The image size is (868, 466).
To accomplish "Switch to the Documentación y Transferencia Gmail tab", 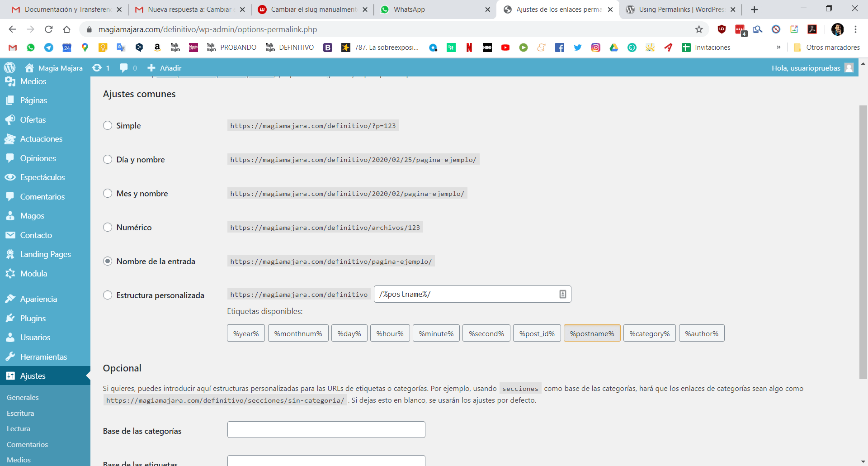I will point(66,10).
